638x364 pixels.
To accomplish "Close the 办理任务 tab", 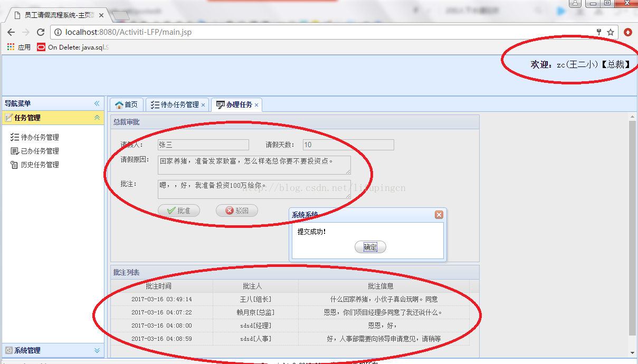I will point(256,105).
